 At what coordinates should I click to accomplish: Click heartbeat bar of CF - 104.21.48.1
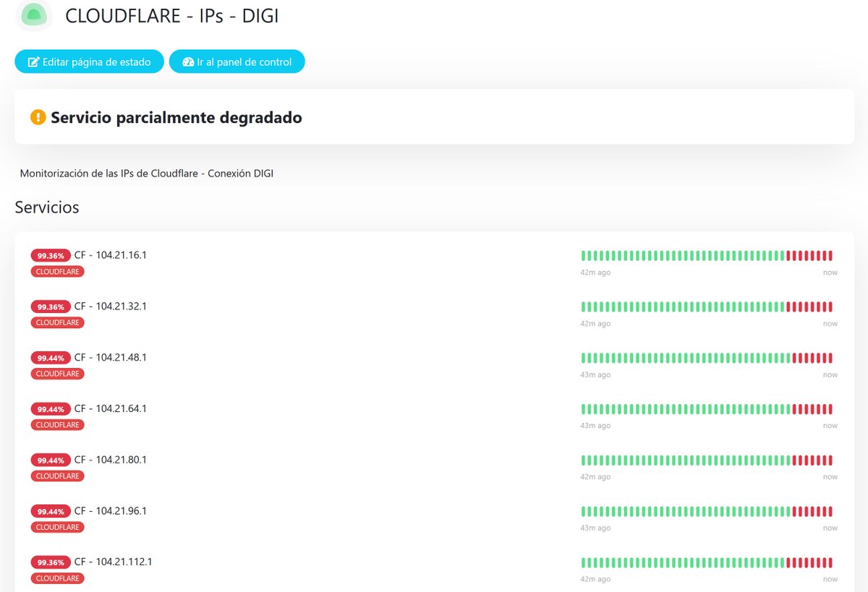pyautogui.click(x=707, y=358)
